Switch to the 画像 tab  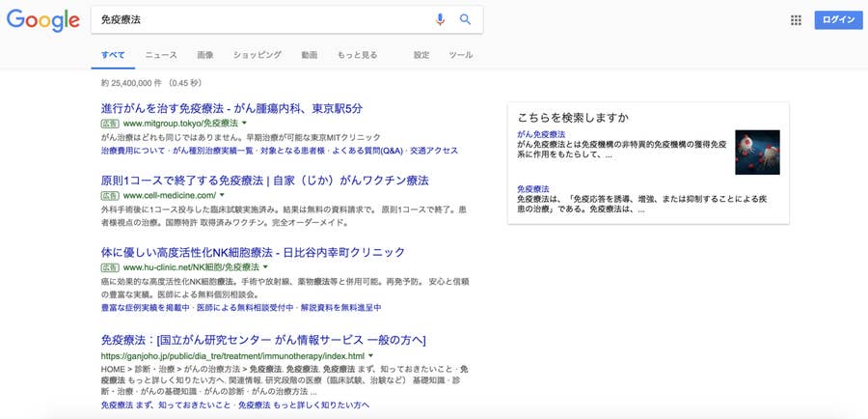(205, 55)
